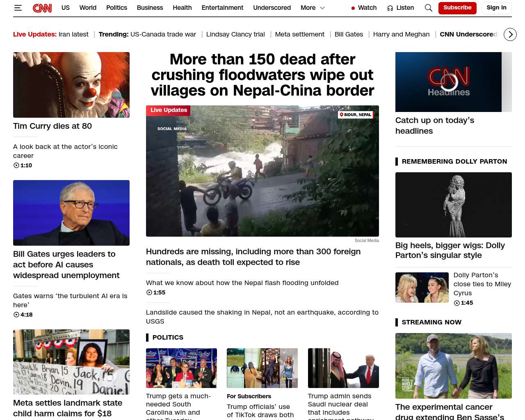Open Dolly Parton's singular style headline

click(450, 251)
